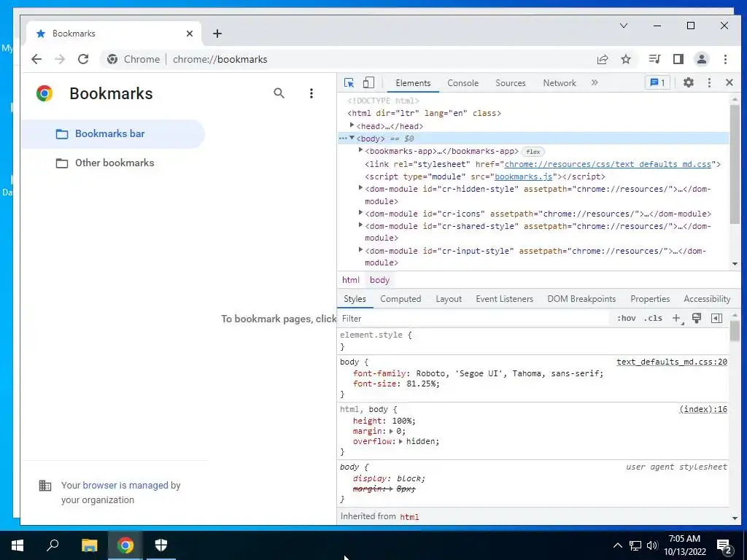Open the Accessibility tab
Screen dimensions: 747x560
707,299
